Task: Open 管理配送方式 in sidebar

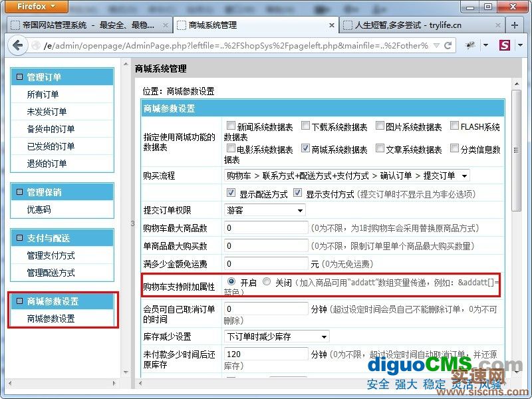Action: 51,273
